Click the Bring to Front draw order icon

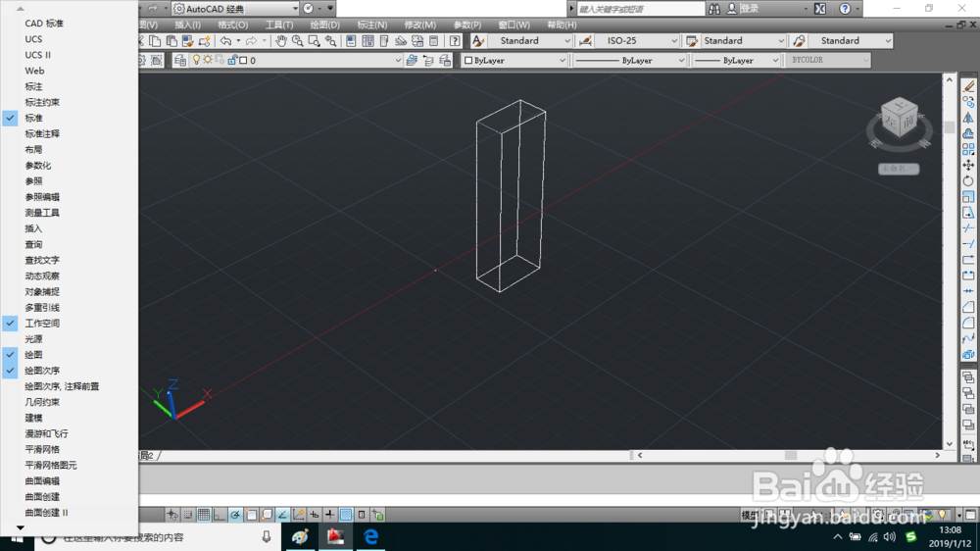968,377
